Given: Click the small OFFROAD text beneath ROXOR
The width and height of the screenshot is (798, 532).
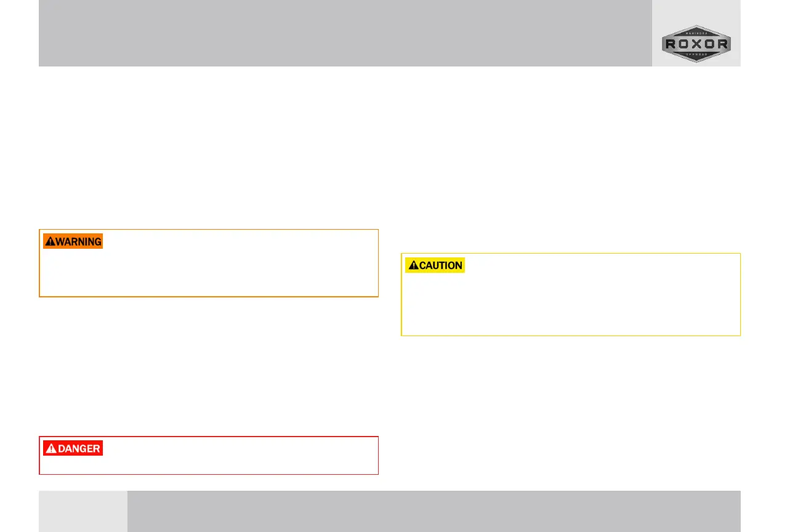Looking at the screenshot, I should pos(696,54).
